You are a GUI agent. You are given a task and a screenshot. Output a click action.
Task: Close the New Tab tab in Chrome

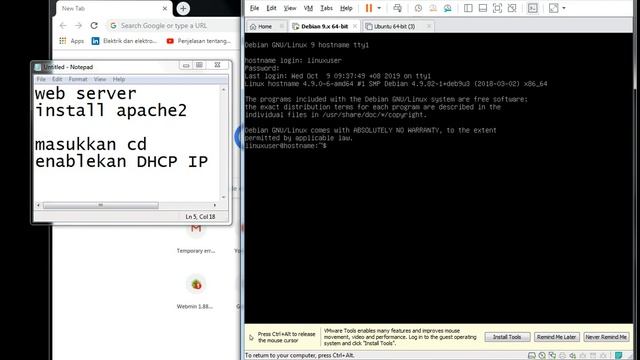click(x=165, y=9)
